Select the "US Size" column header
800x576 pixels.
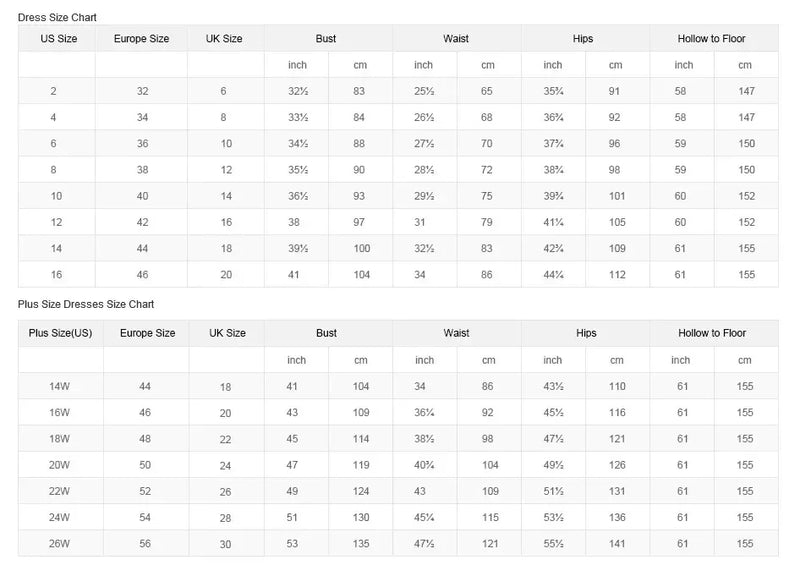pos(57,39)
